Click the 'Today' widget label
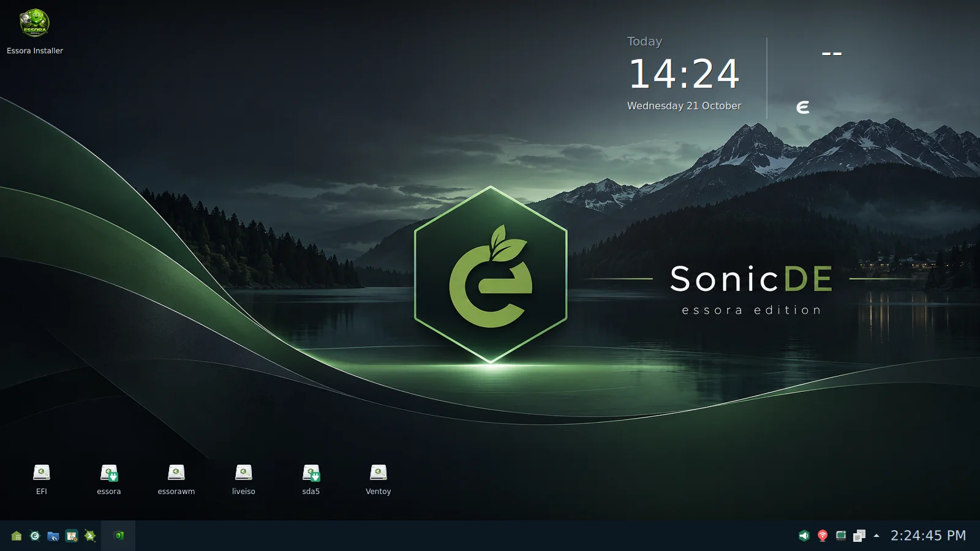This screenshot has width=980, height=551. 644,42
